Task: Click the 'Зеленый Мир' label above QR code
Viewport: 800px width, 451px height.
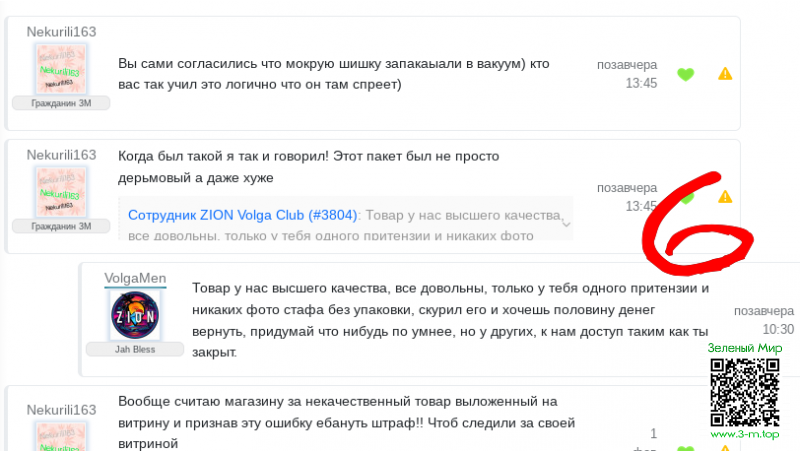Action: [745, 347]
